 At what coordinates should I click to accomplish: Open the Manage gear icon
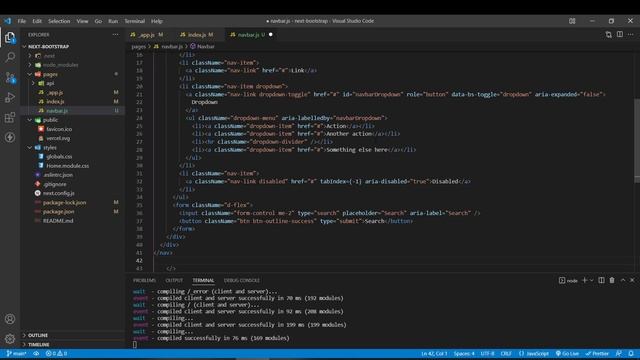click(10, 338)
